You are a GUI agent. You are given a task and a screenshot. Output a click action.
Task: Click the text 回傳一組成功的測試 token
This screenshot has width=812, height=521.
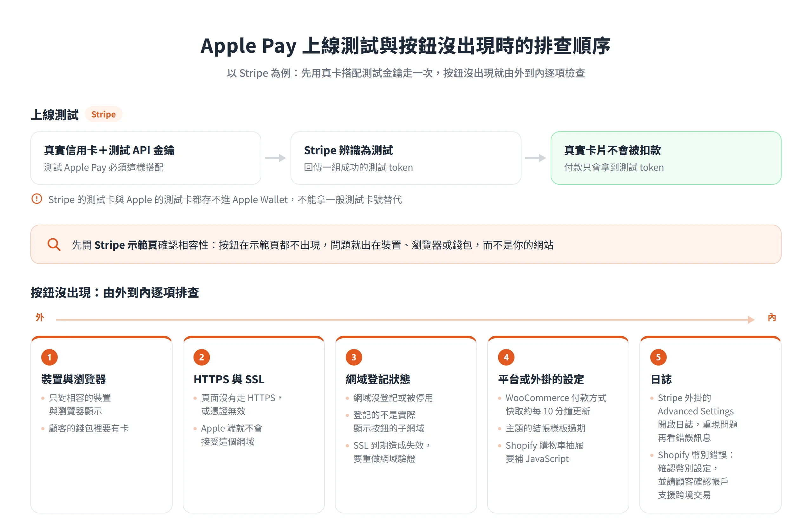pos(358,168)
